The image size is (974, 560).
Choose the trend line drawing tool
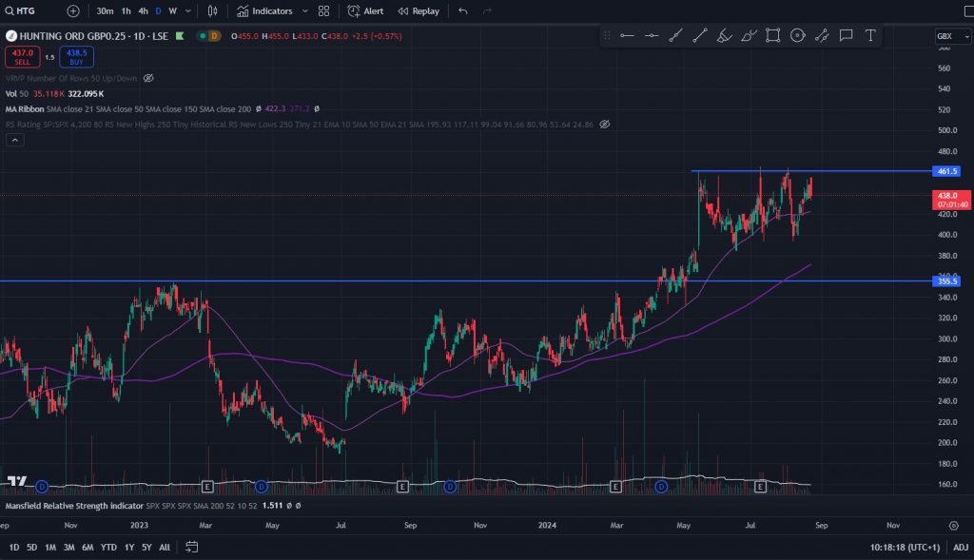pyautogui.click(x=700, y=35)
